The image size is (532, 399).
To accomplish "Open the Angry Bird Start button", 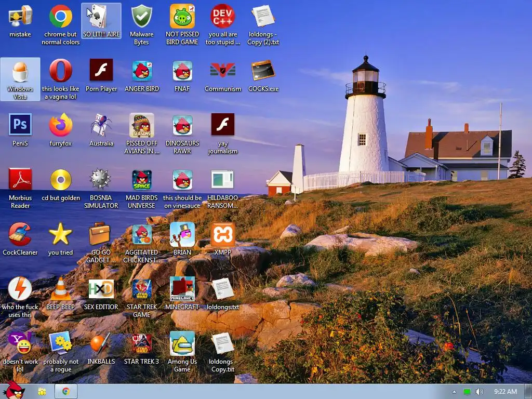I will pyautogui.click(x=15, y=390).
